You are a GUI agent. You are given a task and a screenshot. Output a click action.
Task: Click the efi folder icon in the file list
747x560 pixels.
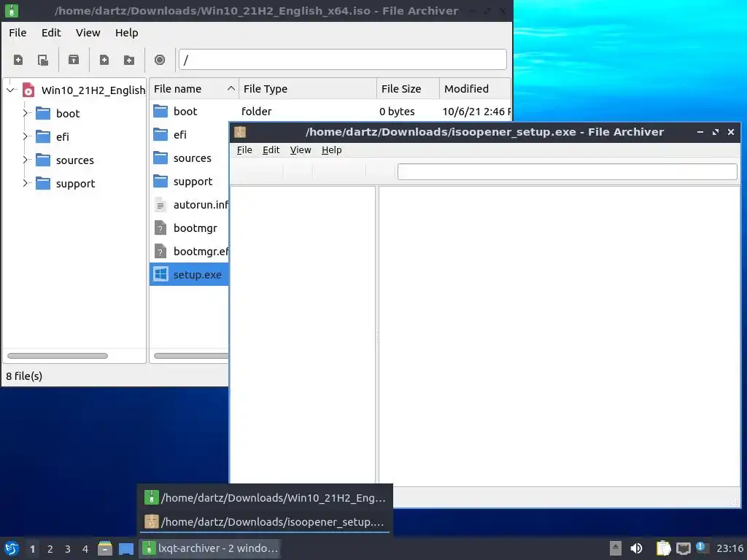click(160, 135)
